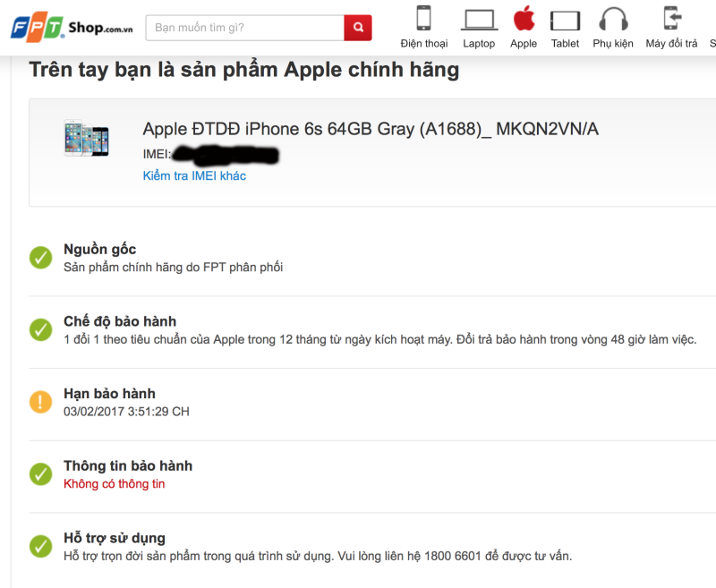Image resolution: width=716 pixels, height=588 pixels.
Task: Click the green check beside Chế độ bảo hành
Action: [40, 330]
